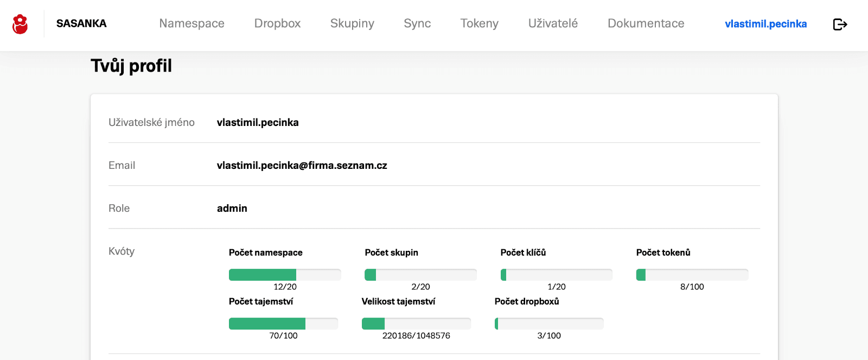Screen dimensions: 868x360
Task: Open Dokumentace from the top menu
Action: tap(646, 23)
